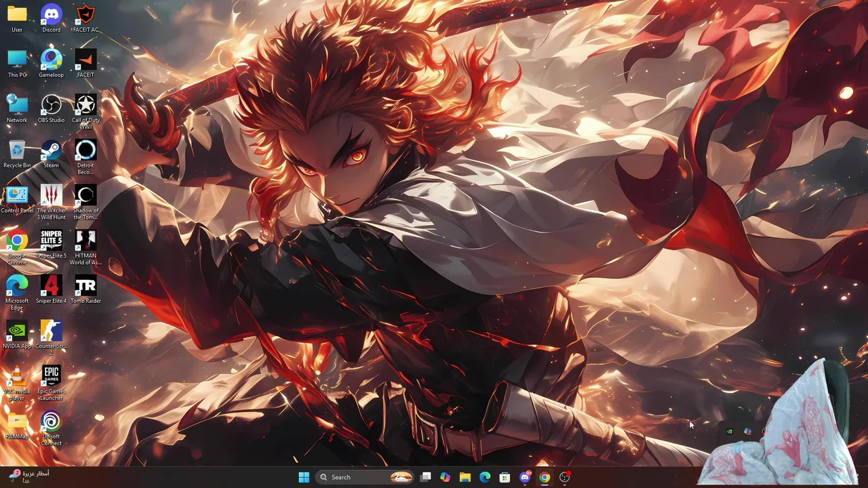The image size is (868, 488).
Task: Select the Control Panel desktop icon
Action: tap(17, 200)
